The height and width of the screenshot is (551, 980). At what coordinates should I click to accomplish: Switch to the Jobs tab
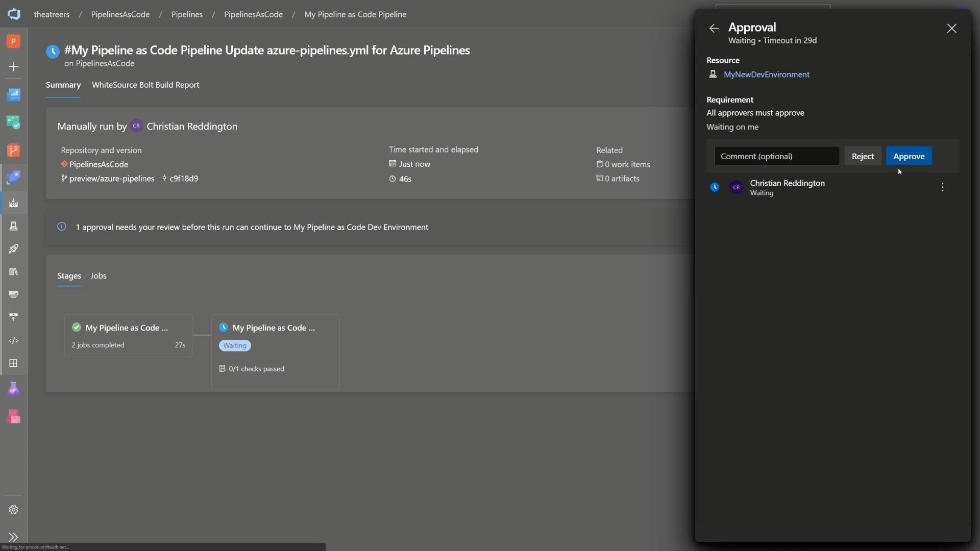tap(99, 276)
